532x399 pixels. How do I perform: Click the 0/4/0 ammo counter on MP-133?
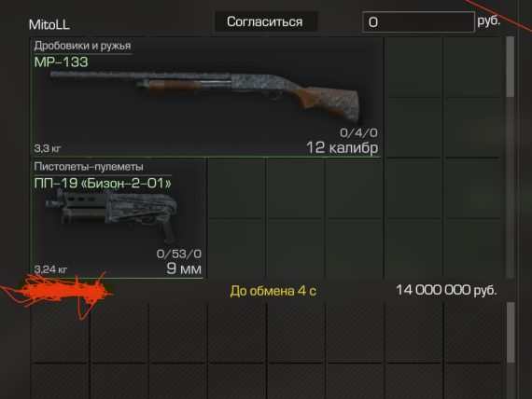click(x=359, y=133)
